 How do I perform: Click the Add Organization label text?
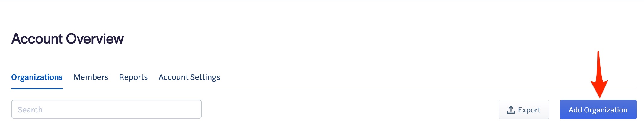click(598, 110)
